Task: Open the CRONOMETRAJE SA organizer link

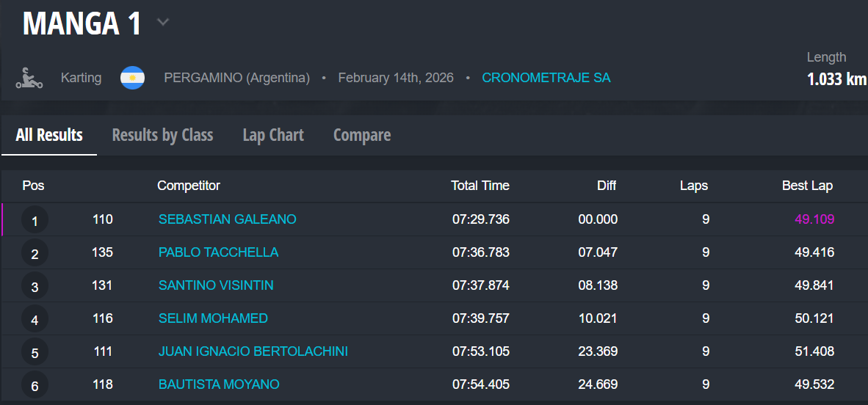Action: pos(546,78)
